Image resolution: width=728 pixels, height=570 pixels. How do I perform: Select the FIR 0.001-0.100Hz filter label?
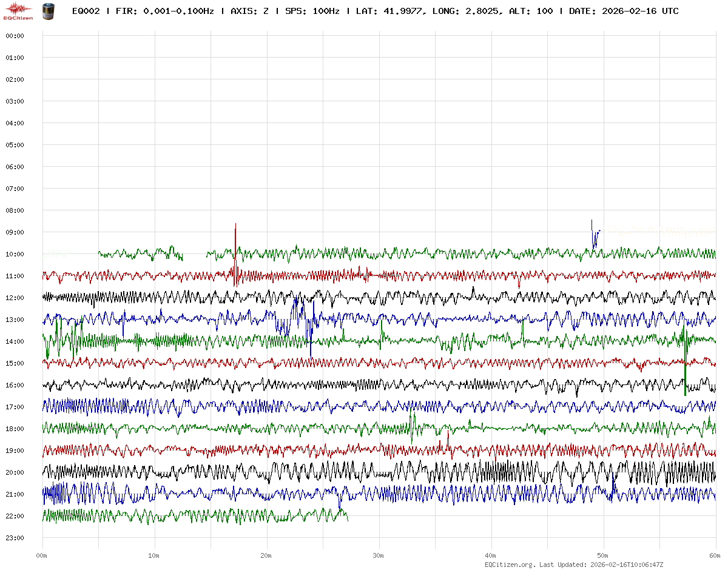[165, 12]
